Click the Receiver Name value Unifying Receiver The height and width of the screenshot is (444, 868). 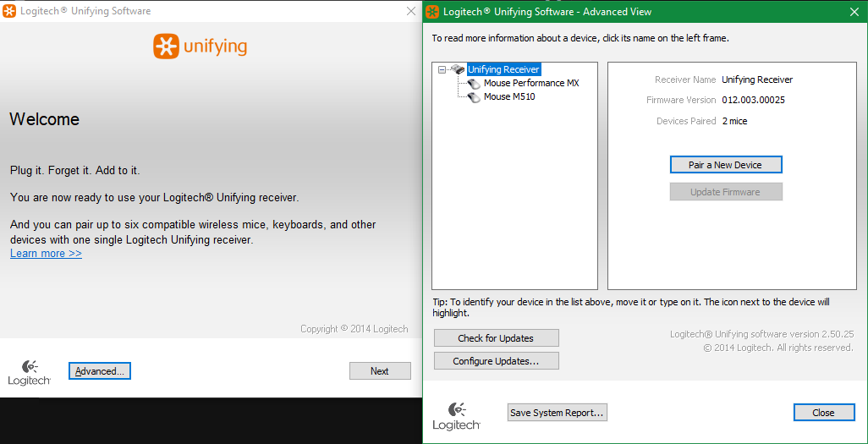(757, 79)
